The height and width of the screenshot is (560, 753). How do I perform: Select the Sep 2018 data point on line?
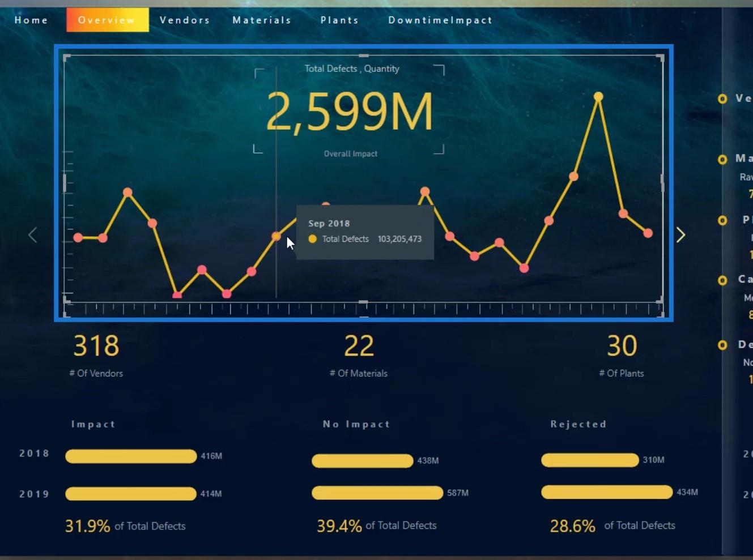(276, 236)
